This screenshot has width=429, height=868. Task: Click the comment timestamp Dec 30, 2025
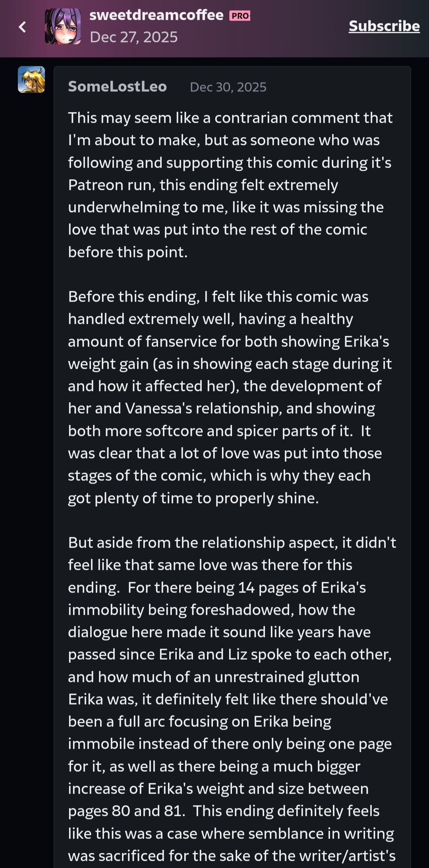click(x=228, y=87)
